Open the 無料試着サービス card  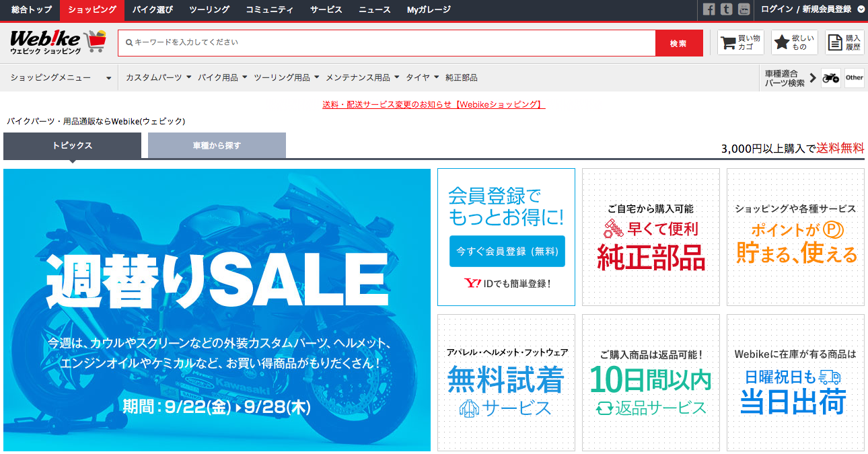tap(506, 382)
